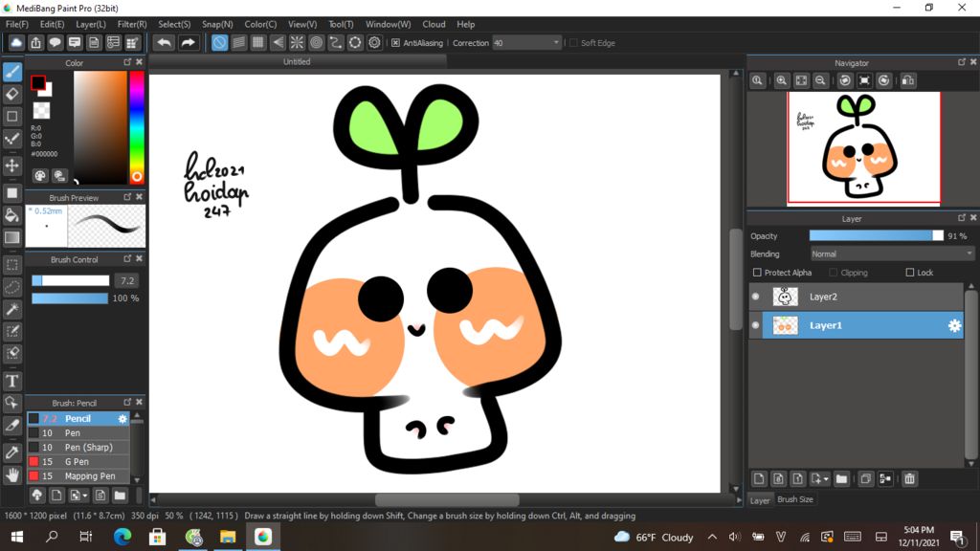
Task: Check the Lock checkbox in Layer panel
Action: click(910, 273)
